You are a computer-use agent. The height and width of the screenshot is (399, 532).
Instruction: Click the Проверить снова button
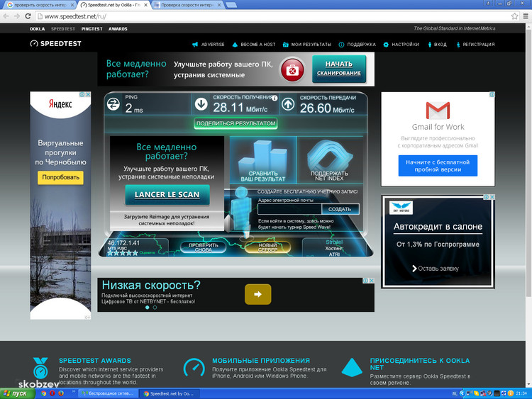(203, 247)
